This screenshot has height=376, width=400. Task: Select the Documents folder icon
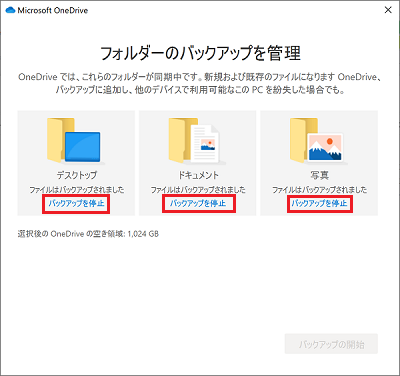[x=197, y=140]
